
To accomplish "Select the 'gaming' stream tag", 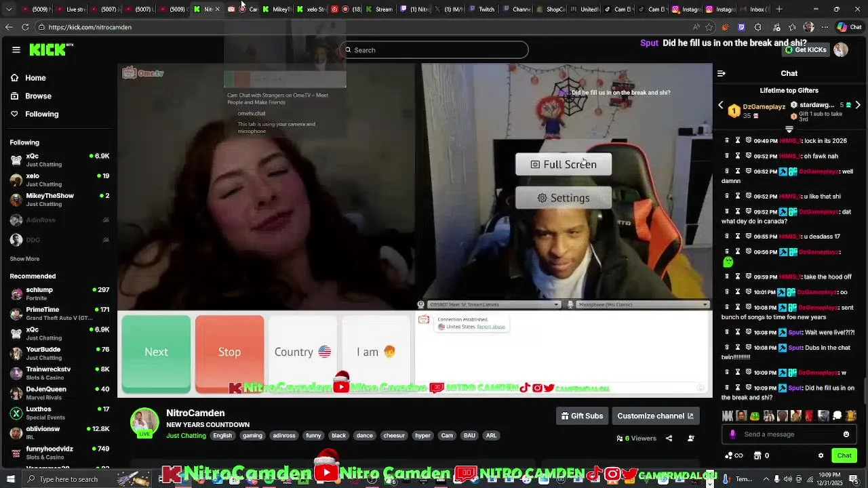I will point(252,436).
